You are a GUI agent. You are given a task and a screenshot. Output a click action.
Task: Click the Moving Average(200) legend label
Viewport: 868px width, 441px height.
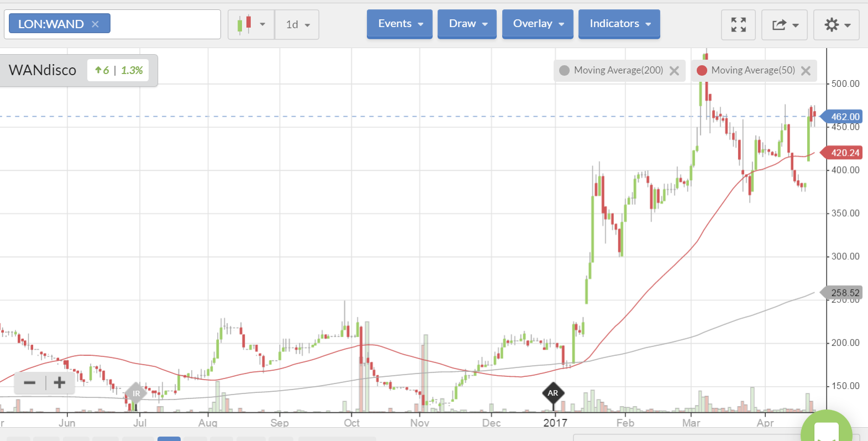(x=618, y=70)
